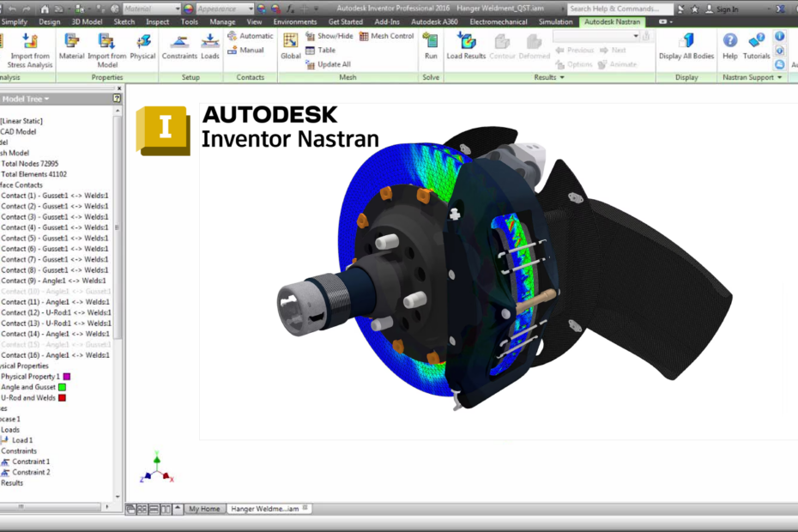Click the green Angle and Gusset swatch

[x=62, y=388]
